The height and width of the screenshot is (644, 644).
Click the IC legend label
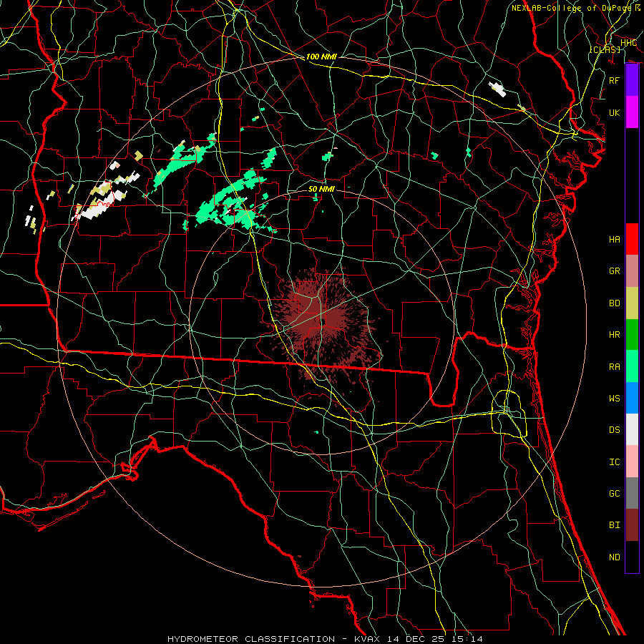tap(615, 462)
